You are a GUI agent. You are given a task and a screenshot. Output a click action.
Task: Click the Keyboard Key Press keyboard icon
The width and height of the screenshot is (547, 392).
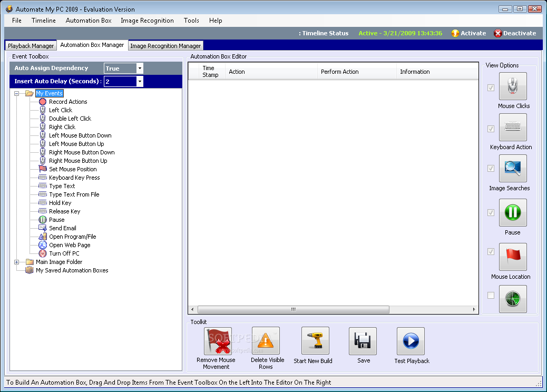(x=43, y=178)
